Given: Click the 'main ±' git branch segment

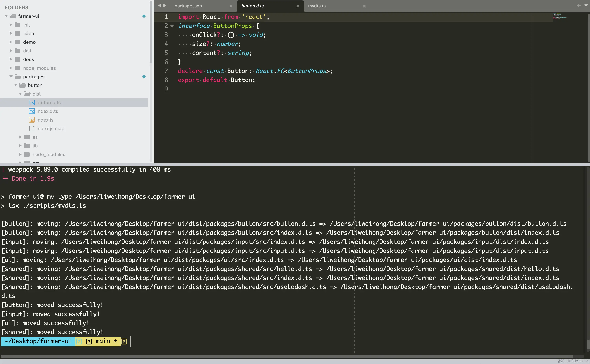Looking at the screenshot, I should click(106, 341).
